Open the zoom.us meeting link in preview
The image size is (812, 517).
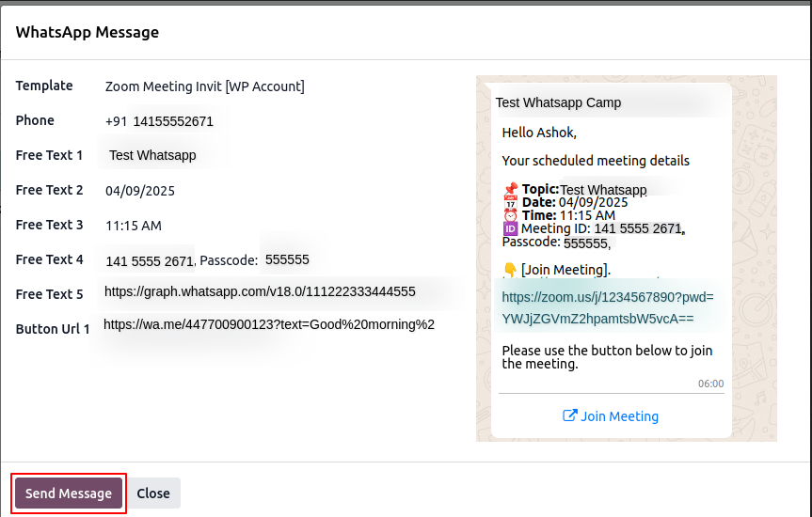coord(607,307)
